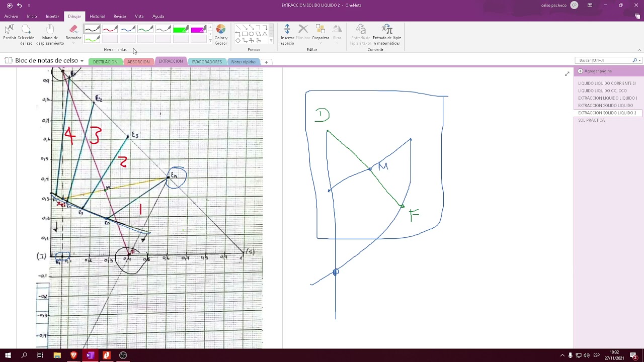Image resolution: width=644 pixels, height=362 pixels.
Task: Open the Windows Start menu
Action: pos(8,355)
